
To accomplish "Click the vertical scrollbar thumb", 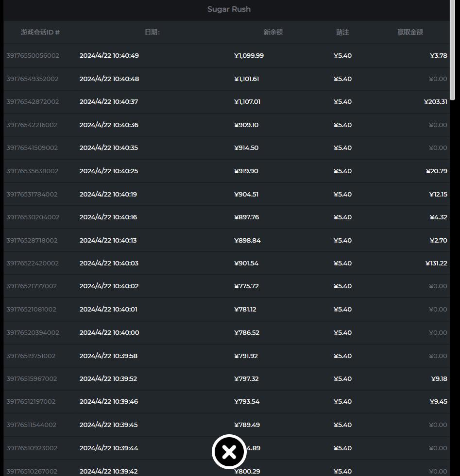I will 452,50.
